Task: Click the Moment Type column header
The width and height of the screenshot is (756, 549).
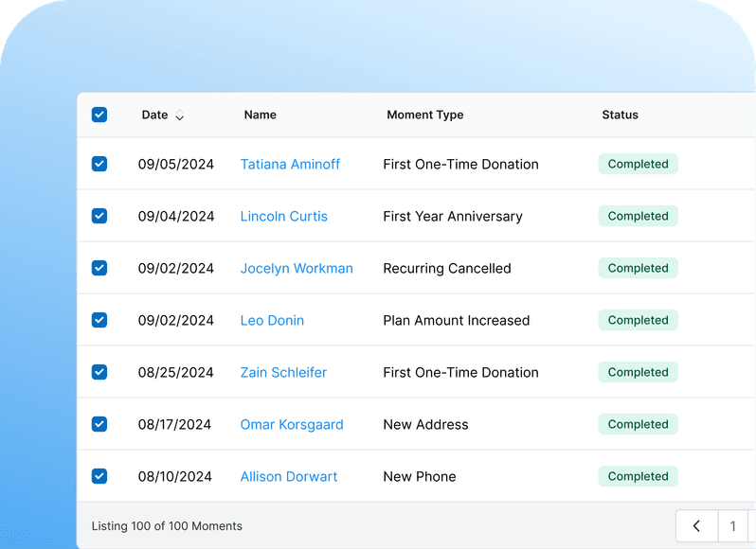Action: click(x=425, y=115)
